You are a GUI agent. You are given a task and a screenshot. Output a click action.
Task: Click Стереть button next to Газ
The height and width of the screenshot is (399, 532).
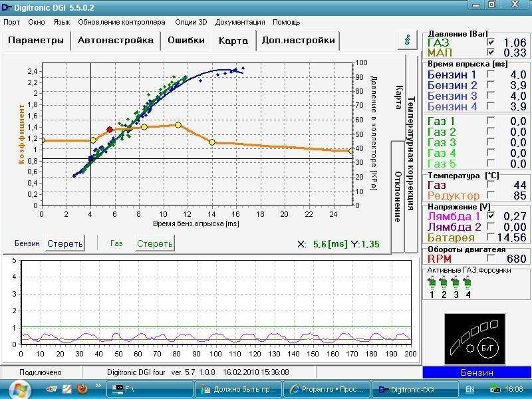pos(154,243)
